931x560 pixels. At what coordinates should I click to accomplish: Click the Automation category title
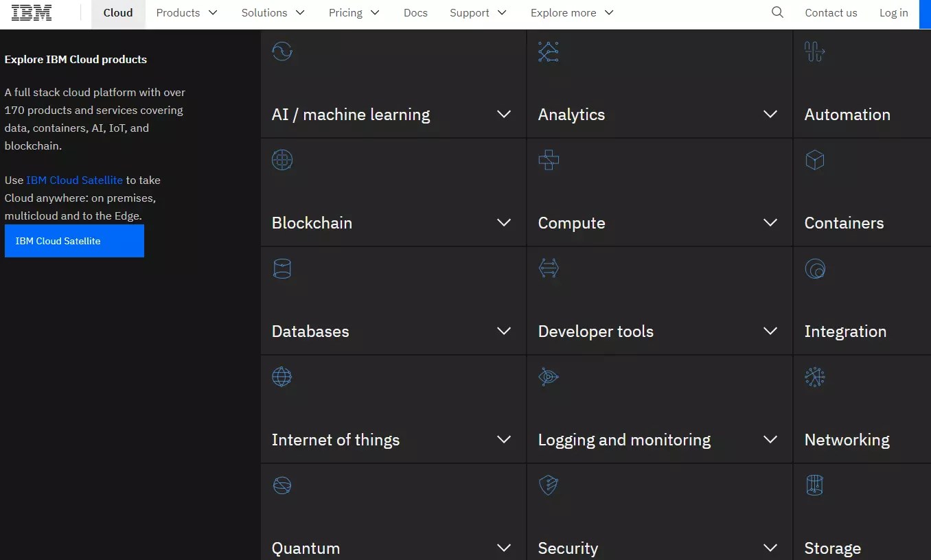click(x=847, y=115)
